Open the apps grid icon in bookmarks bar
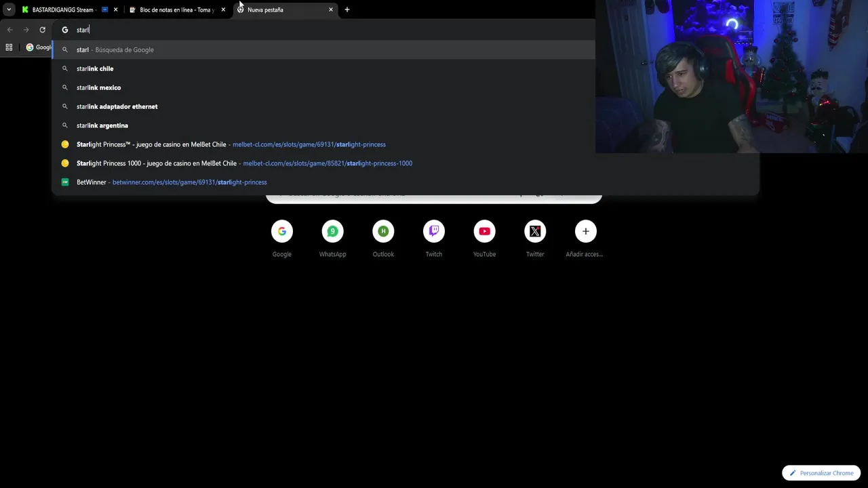Screen dimensions: 868x488 (x=9, y=47)
